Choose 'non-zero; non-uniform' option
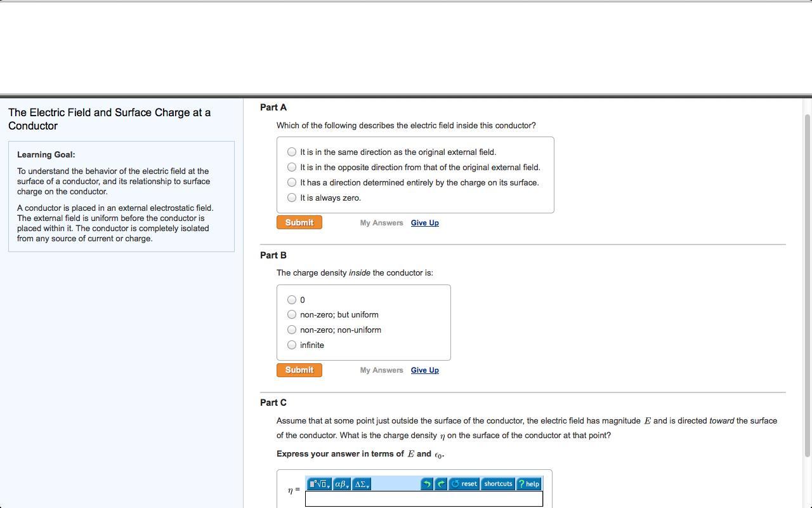 click(x=292, y=330)
